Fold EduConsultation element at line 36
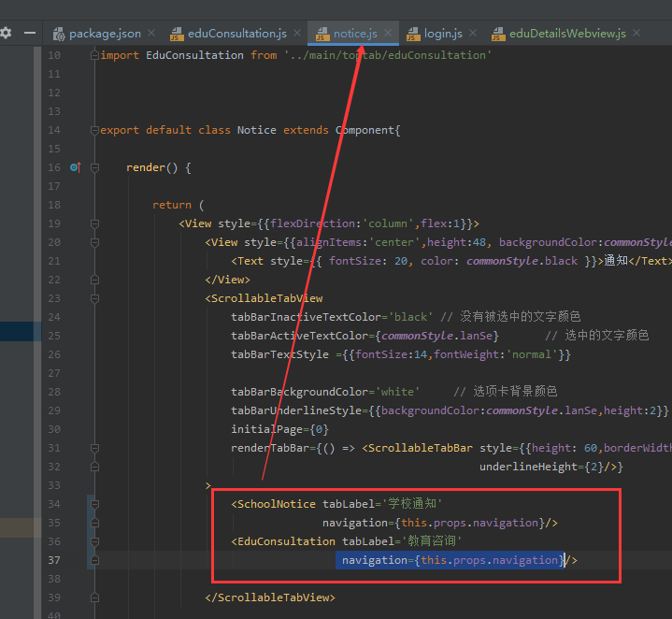This screenshot has height=619, width=672. (94, 541)
